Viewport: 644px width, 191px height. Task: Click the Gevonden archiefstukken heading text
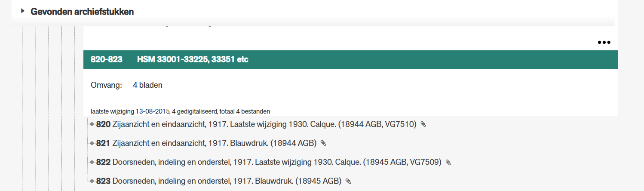coord(82,12)
